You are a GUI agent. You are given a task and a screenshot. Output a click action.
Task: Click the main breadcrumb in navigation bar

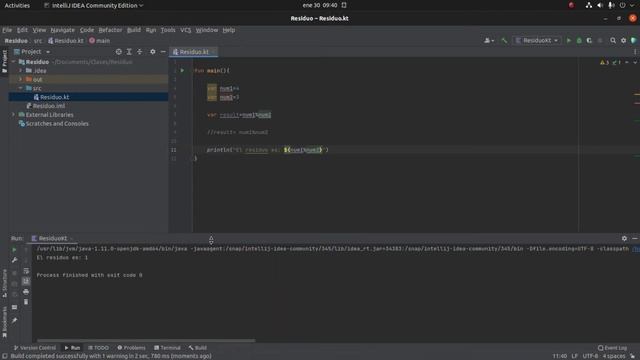pos(99,41)
